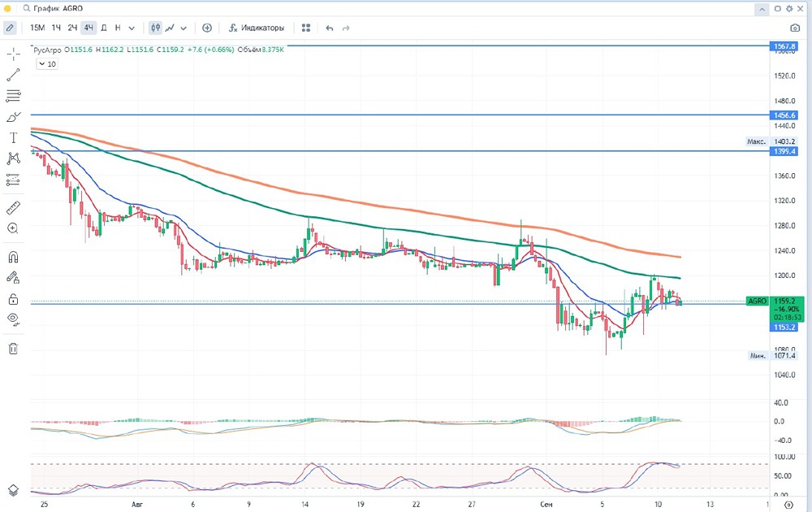
Task: Open the chart layout grid selector
Action: (x=306, y=28)
